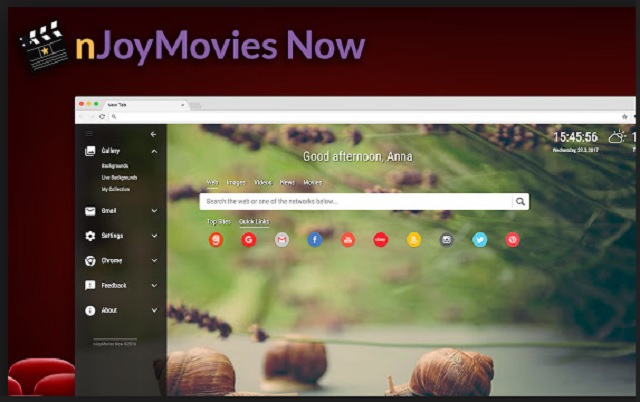Expand the Gmail section chevron
Screen dimensions: 640x402
154,211
